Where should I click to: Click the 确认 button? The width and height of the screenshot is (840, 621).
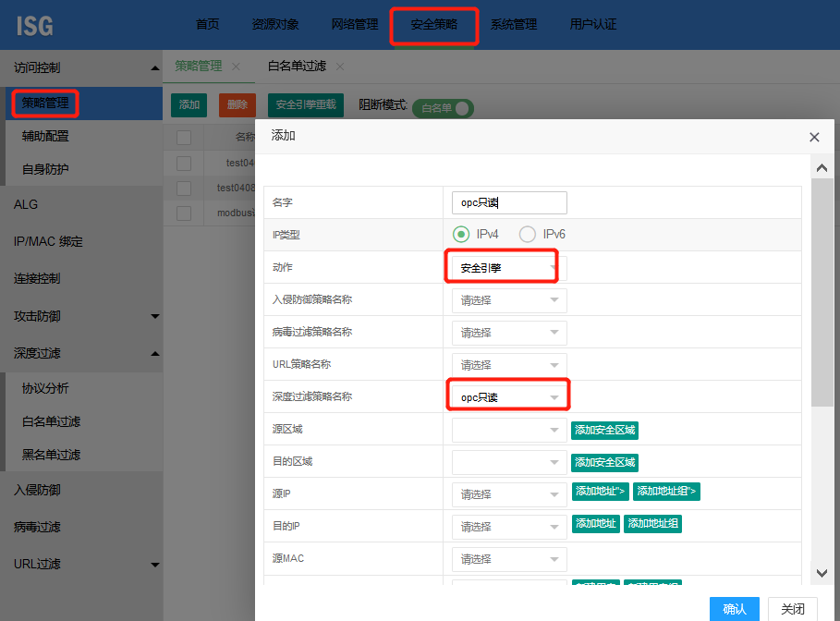tap(734, 609)
